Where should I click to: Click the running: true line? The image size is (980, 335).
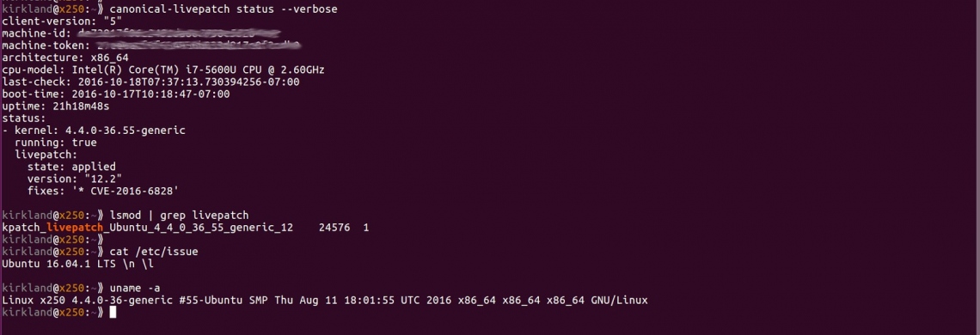tap(56, 143)
